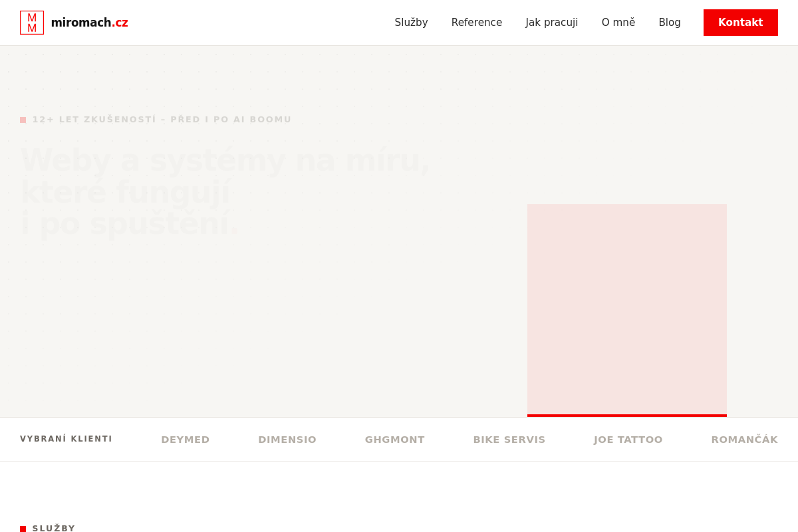Click the pink portrait placeholder image

click(627, 311)
